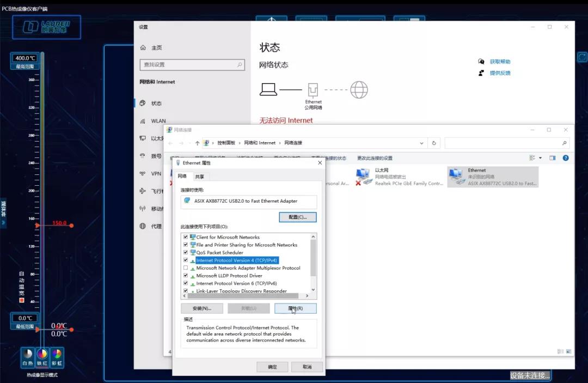Open VPN in Settings sidebar

[x=156, y=174]
